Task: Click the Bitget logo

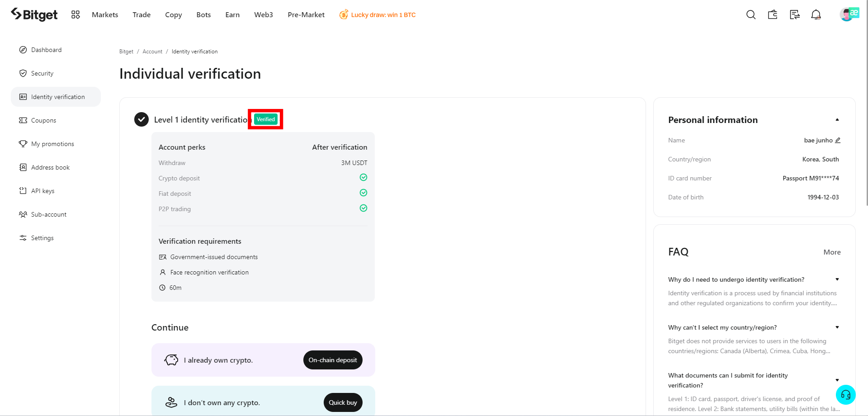Action: 34,14
